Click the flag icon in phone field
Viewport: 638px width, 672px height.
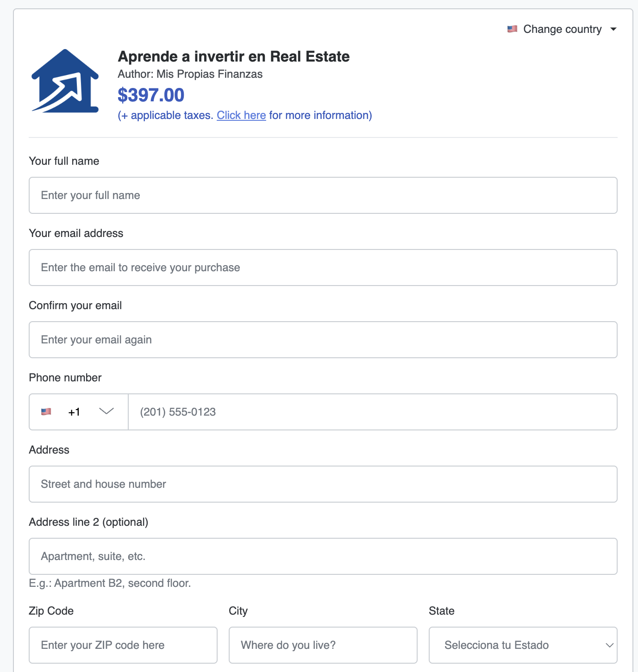[x=46, y=412]
